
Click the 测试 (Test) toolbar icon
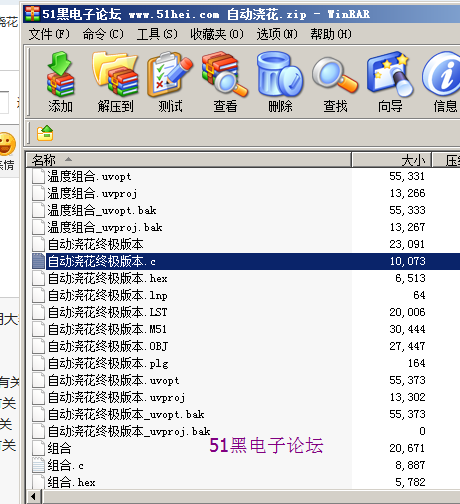(170, 75)
